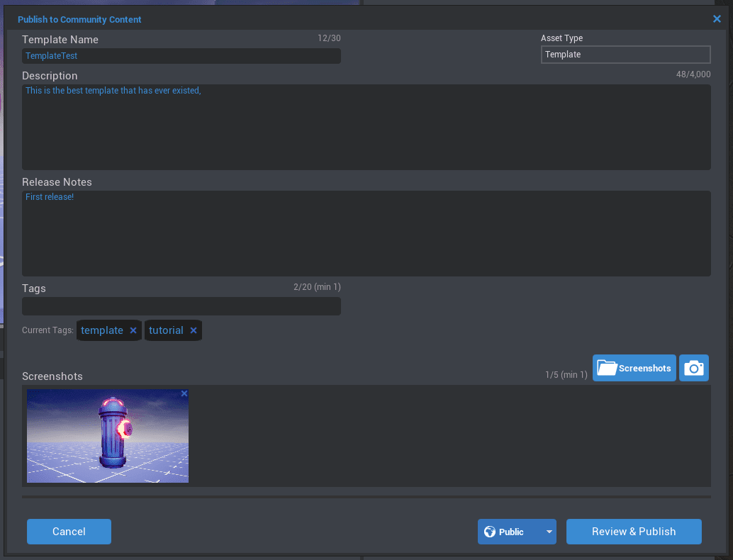The image size is (733, 560).
Task: Click the Release Notes text area
Action: [366, 233]
